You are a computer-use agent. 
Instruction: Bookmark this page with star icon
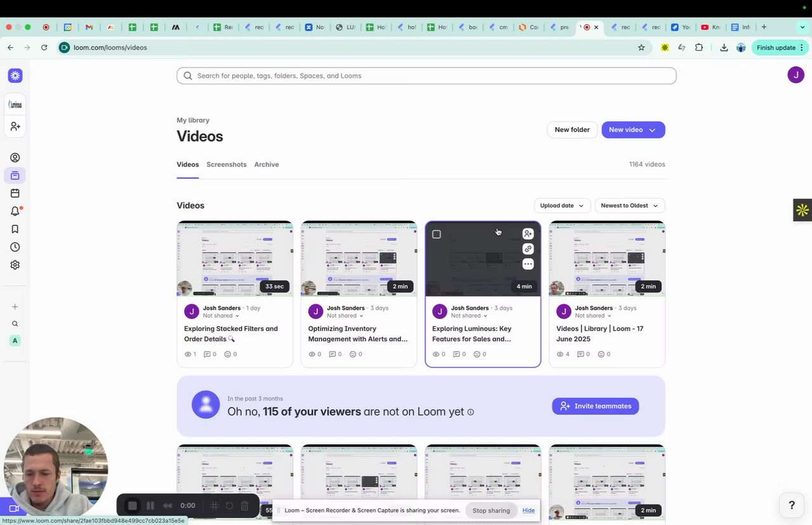[x=641, y=48]
